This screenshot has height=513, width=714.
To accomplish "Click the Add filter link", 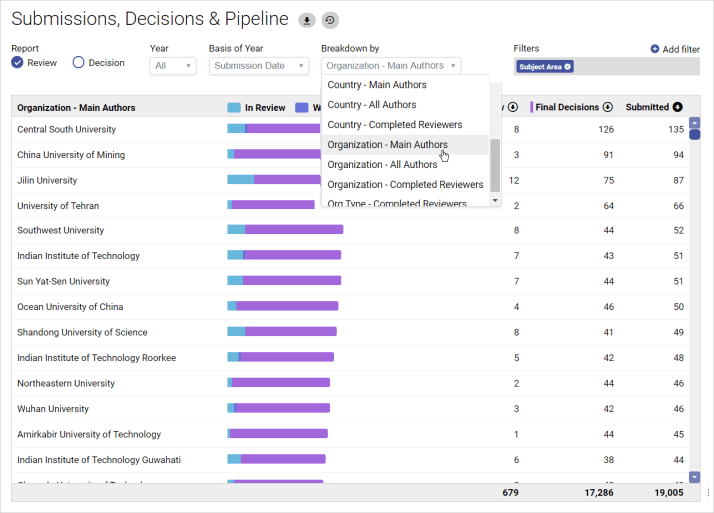I will click(681, 49).
